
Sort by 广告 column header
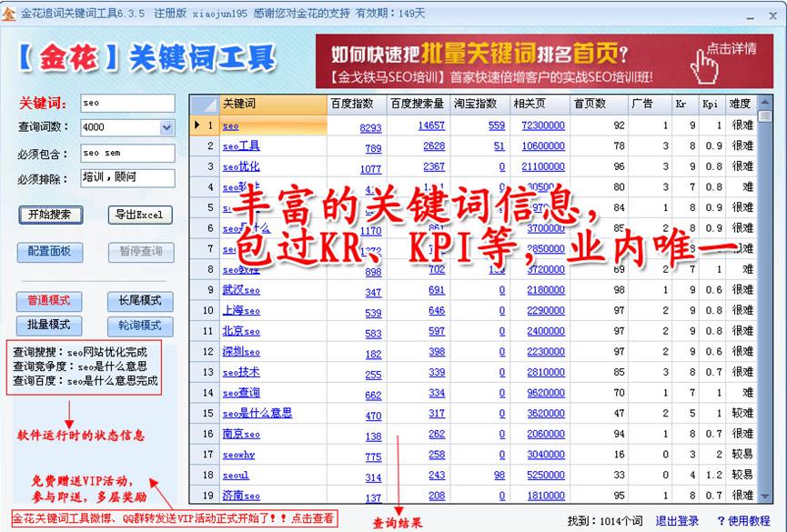[x=650, y=104]
